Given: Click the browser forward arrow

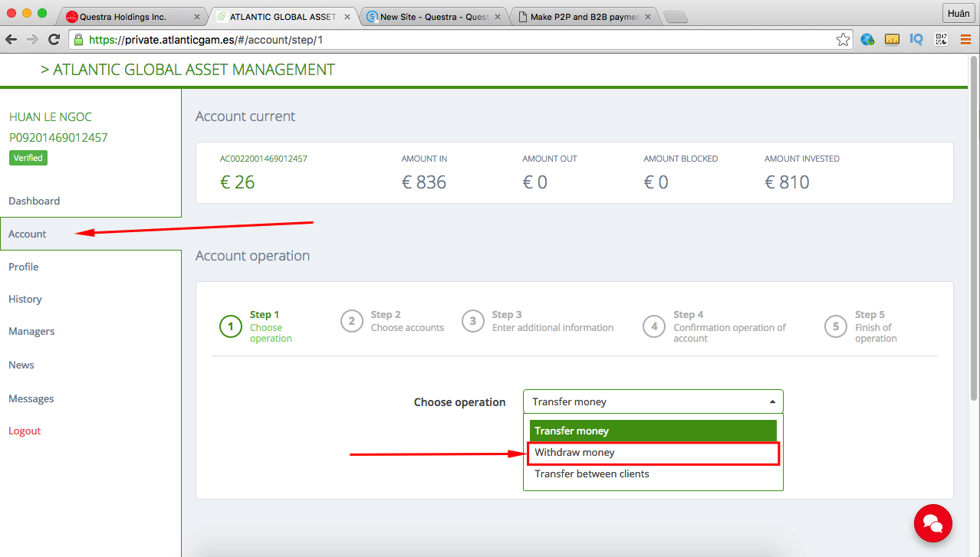Looking at the screenshot, I should click(x=33, y=39).
